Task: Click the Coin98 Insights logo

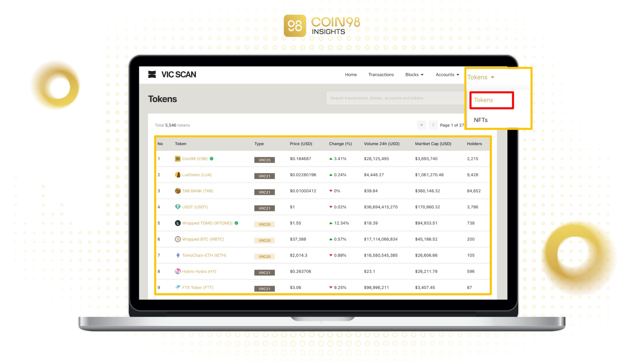Action: (x=322, y=26)
